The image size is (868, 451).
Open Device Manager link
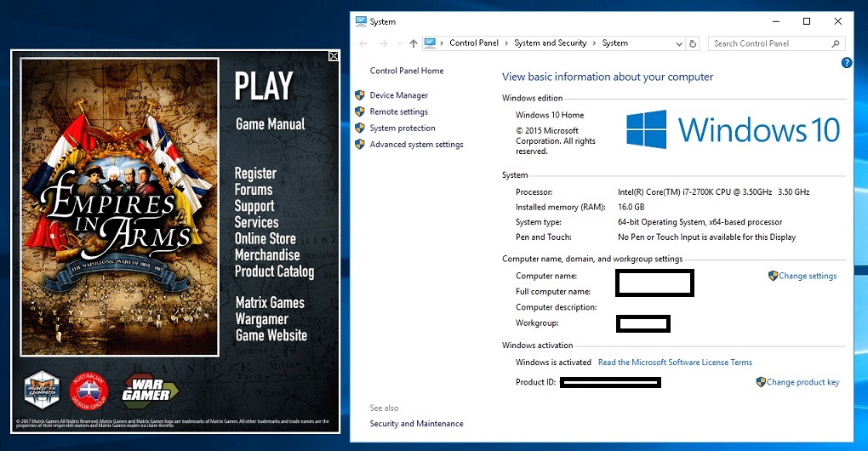click(x=399, y=95)
